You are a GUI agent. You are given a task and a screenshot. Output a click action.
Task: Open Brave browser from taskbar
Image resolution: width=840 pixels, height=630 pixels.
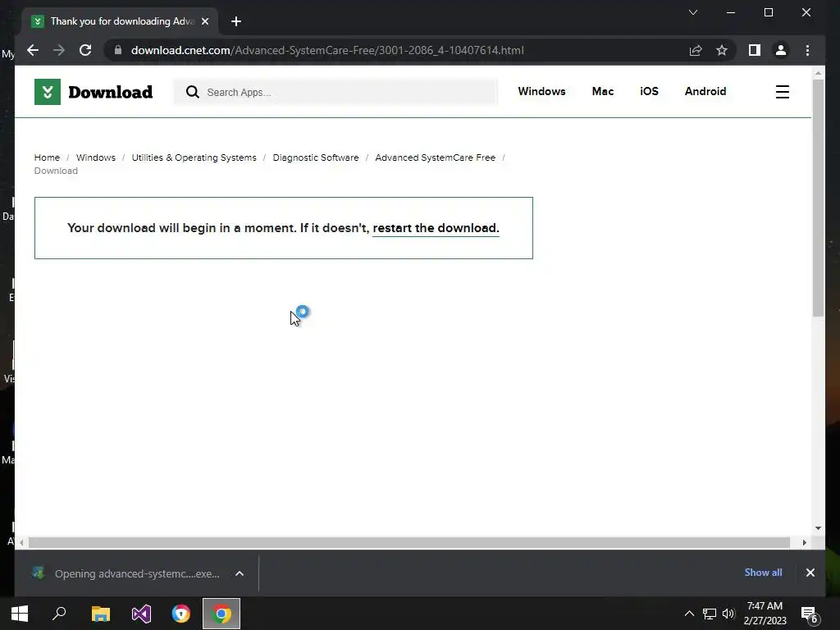point(181,614)
